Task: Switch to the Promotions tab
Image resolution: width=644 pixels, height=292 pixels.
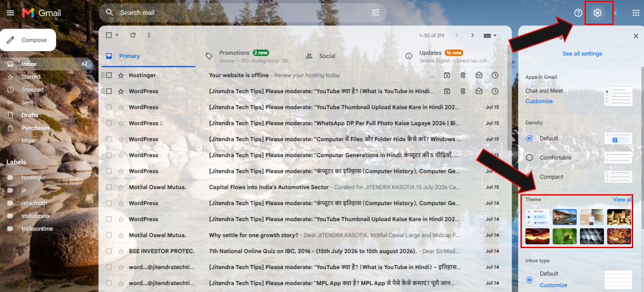Action: click(x=249, y=56)
